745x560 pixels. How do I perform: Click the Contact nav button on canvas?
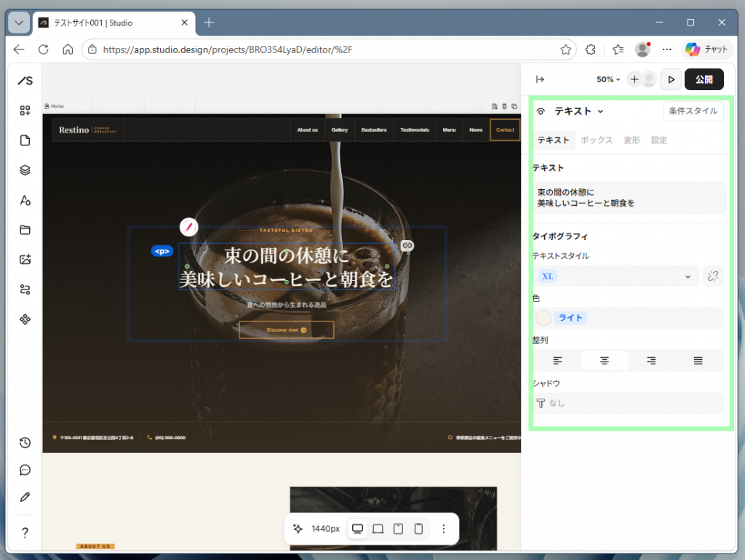[x=505, y=129]
